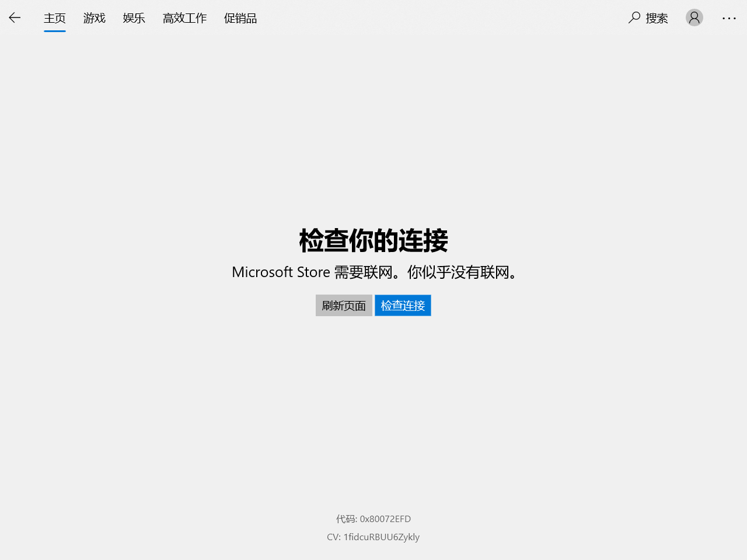The height and width of the screenshot is (560, 747).
Task: Click the 检查你的连接 heading
Action: 373,240
